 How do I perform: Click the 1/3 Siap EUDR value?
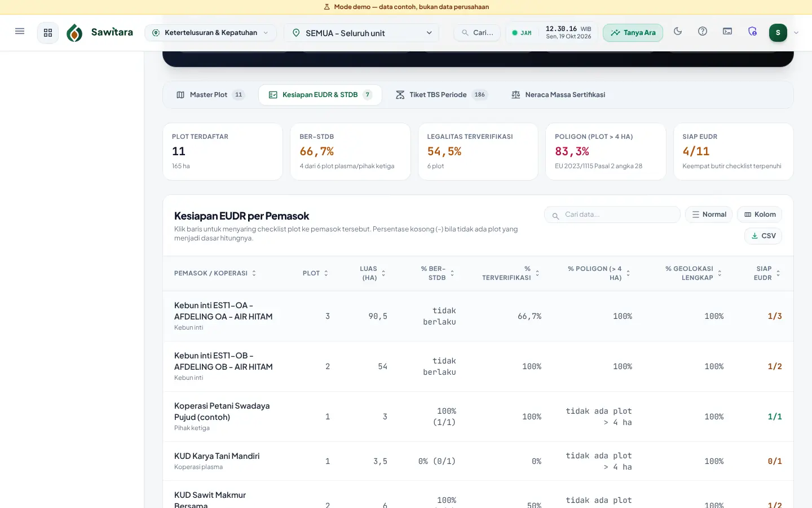point(775,316)
